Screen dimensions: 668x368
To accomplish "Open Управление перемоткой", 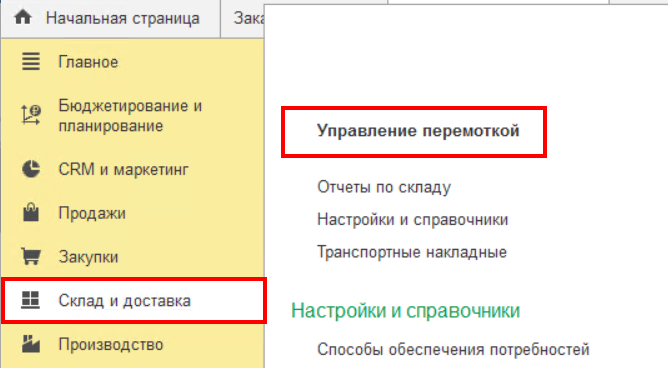I will tap(418, 131).
